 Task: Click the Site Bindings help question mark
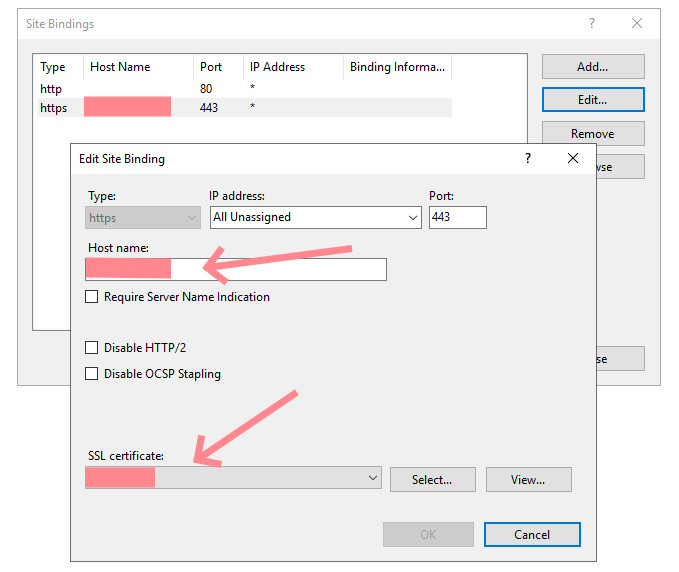(591, 23)
